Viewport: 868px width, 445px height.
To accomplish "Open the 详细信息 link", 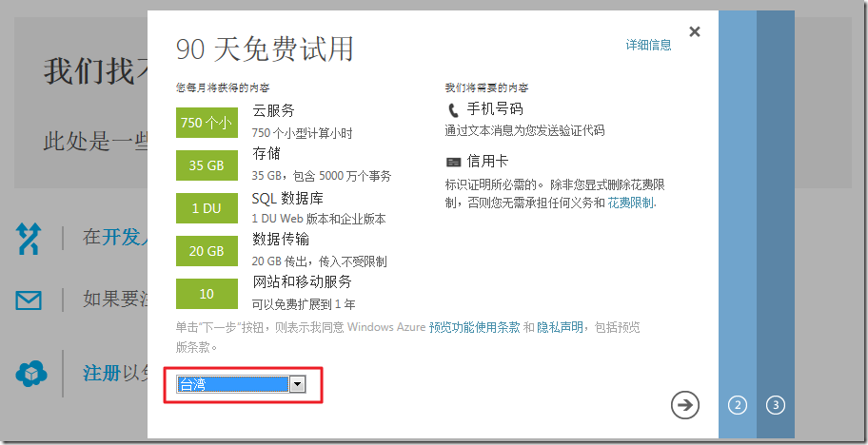I will pos(648,45).
